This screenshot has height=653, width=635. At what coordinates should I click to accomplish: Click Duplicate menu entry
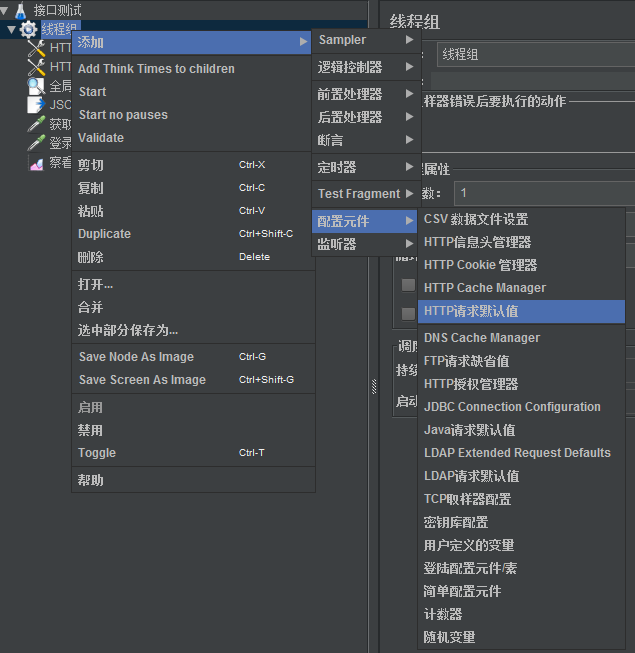pyautogui.click(x=193, y=234)
